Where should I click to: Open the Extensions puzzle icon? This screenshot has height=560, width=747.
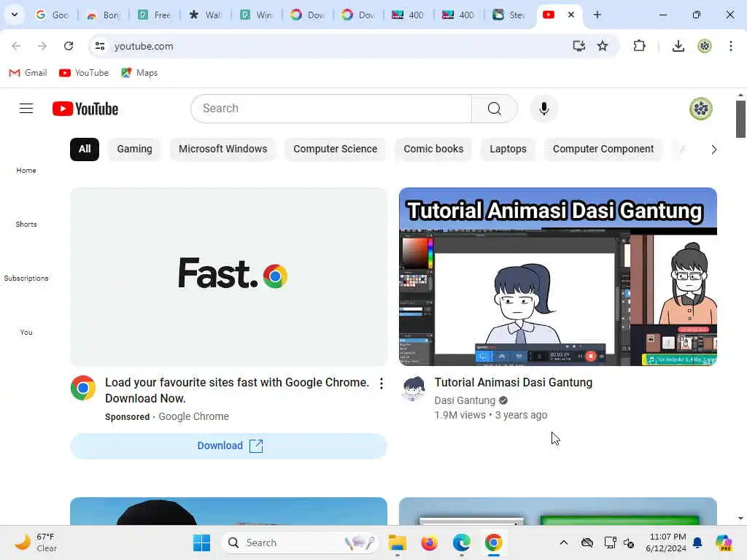pyautogui.click(x=639, y=46)
